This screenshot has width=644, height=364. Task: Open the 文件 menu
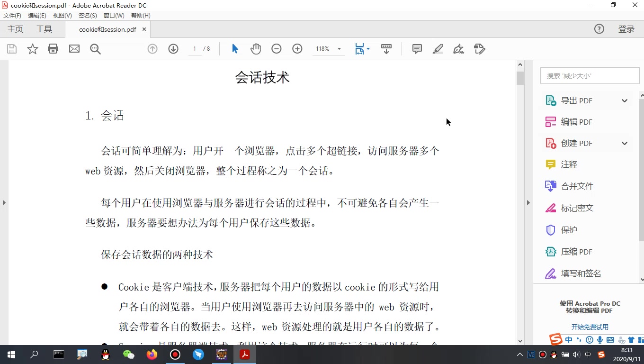point(12,15)
